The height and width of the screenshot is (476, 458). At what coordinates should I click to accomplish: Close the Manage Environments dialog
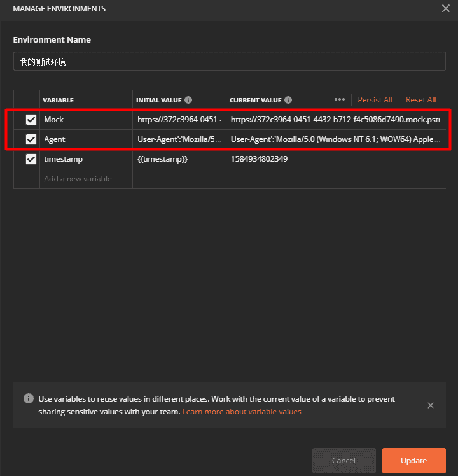point(445,9)
